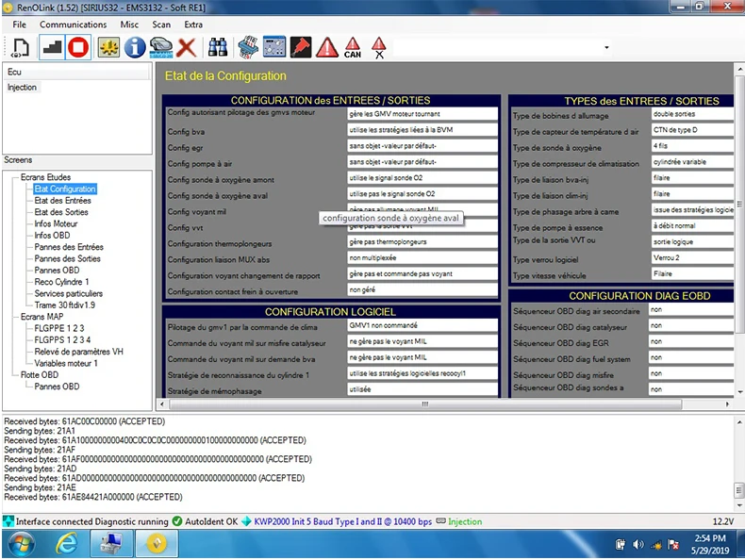Select Pannes OBD under Flotte OBD

pyautogui.click(x=57, y=387)
